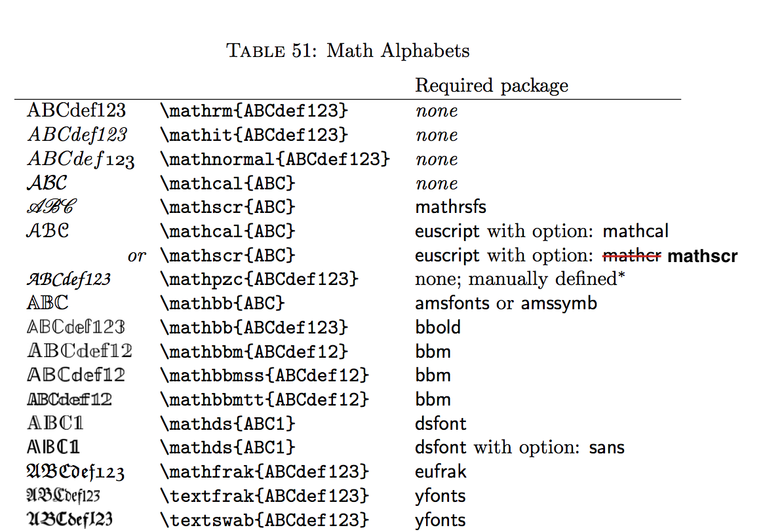Click the "Required package" column header

492,86
